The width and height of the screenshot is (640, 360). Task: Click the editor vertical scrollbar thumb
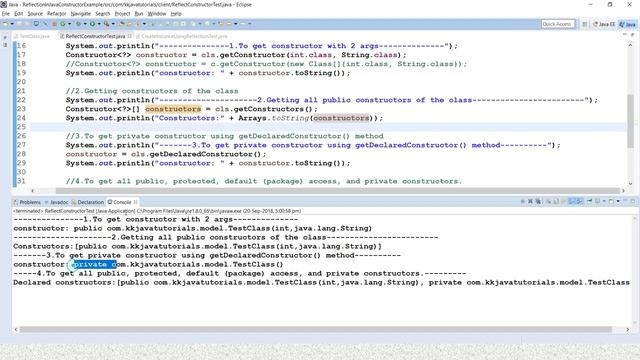pos(631,121)
